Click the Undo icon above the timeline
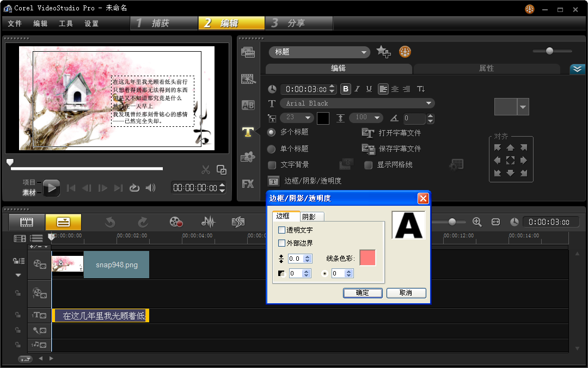The width and height of the screenshot is (588, 368). click(109, 222)
